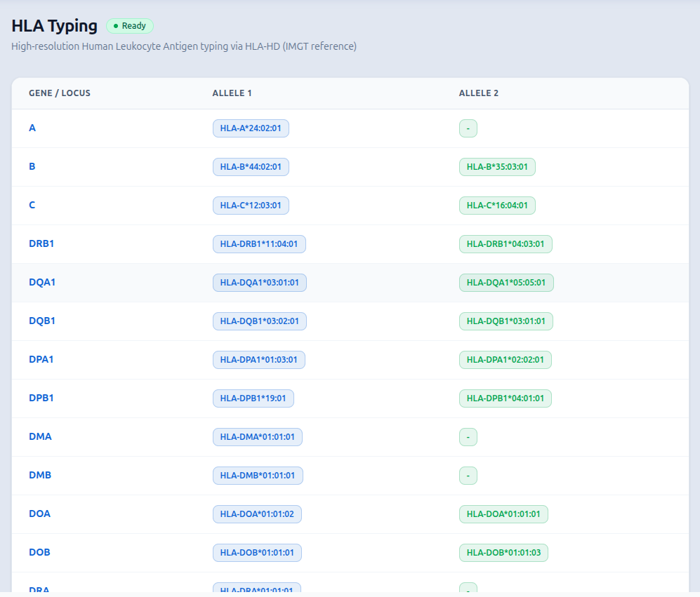Open the DMA locus link

(40, 436)
